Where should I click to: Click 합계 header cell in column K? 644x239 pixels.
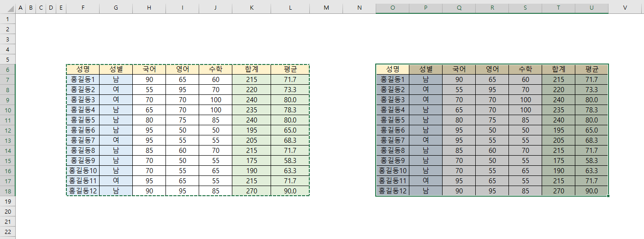click(252, 69)
